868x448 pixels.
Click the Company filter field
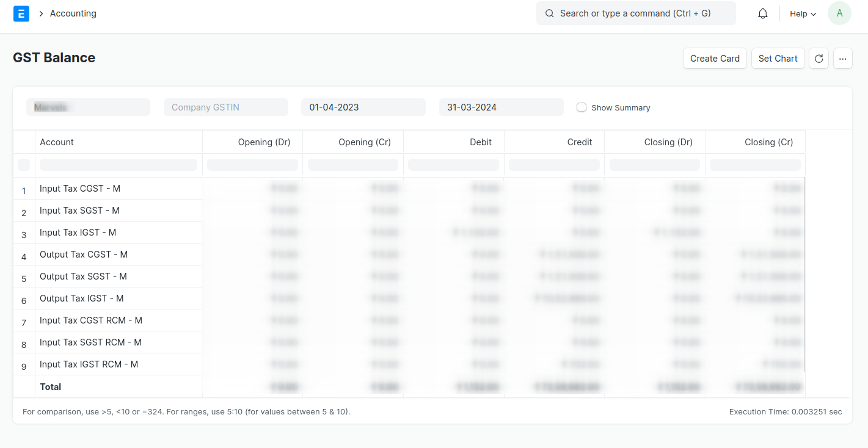[88, 107]
